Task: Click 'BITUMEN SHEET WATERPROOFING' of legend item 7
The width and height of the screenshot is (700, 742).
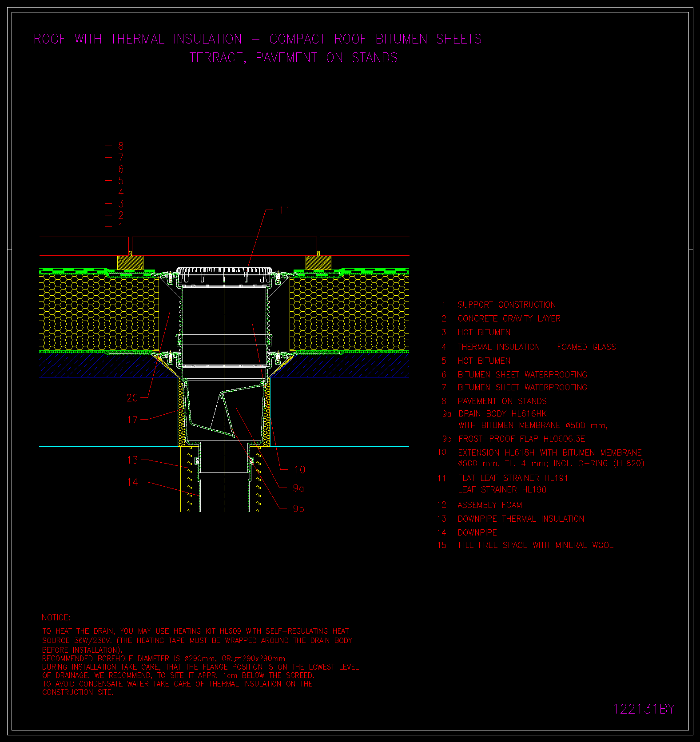Action: [x=522, y=388]
